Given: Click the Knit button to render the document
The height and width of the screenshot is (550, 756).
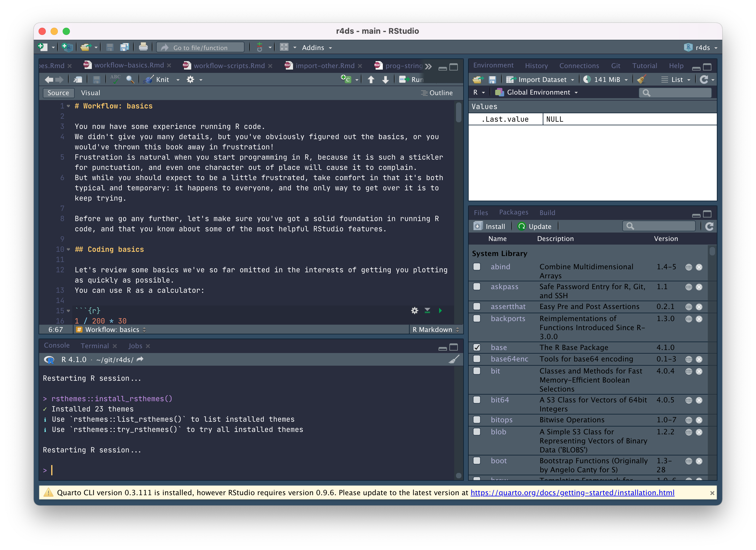Looking at the screenshot, I should click(x=161, y=79).
